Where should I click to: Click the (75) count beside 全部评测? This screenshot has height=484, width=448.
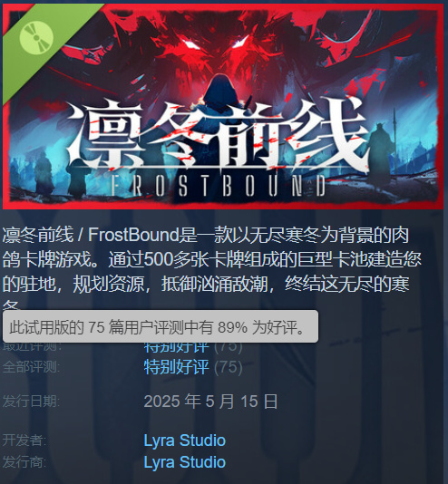(229, 367)
